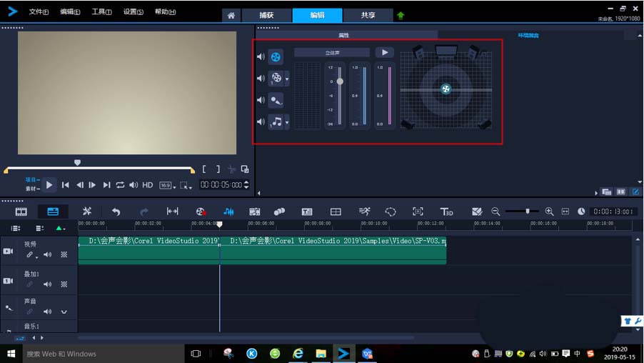Screen dimensions: 644x363
Task: Click the home icon tab
Action: pos(231,15)
